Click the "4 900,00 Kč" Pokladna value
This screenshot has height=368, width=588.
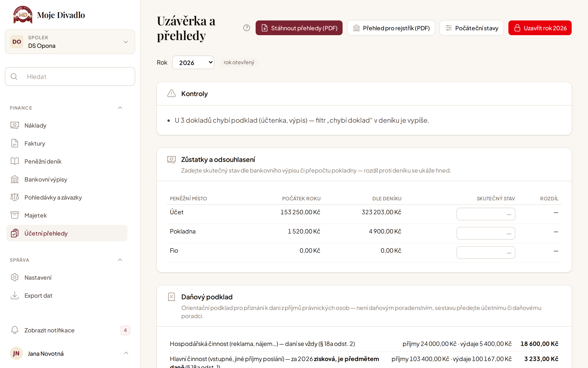(x=385, y=231)
